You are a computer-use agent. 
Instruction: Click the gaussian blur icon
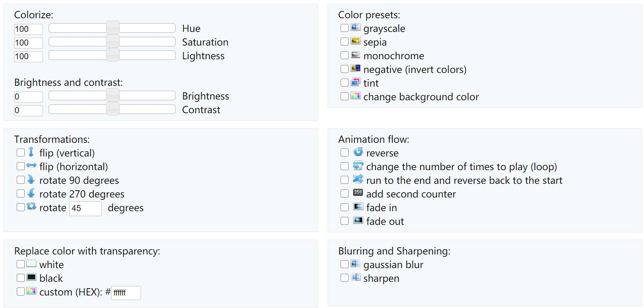pos(355,264)
